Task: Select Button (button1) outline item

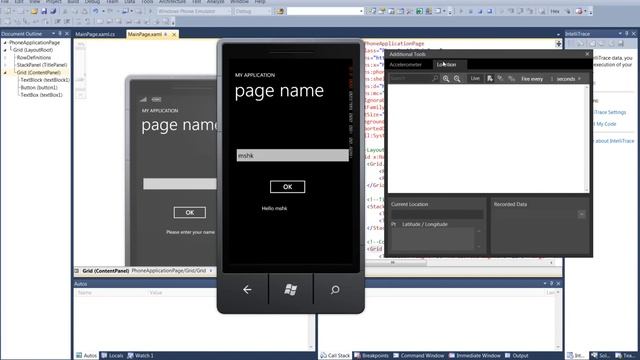Action: pos(39,87)
